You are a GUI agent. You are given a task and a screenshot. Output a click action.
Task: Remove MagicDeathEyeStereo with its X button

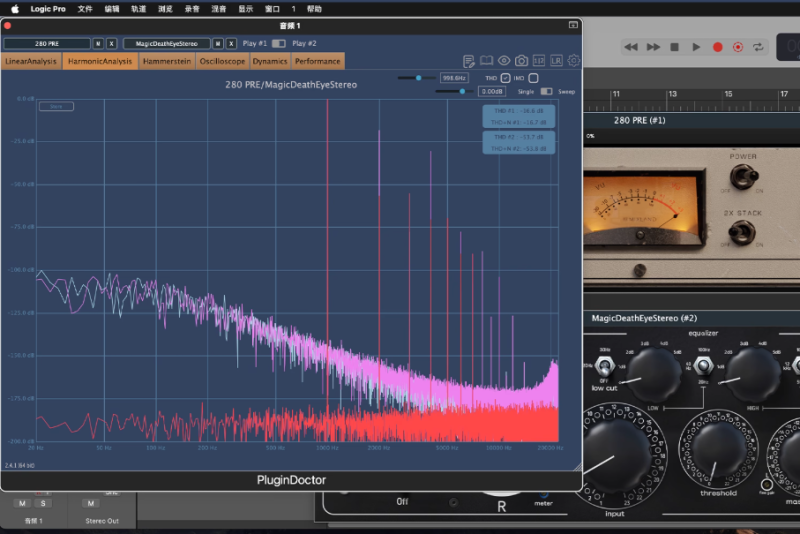(231, 44)
